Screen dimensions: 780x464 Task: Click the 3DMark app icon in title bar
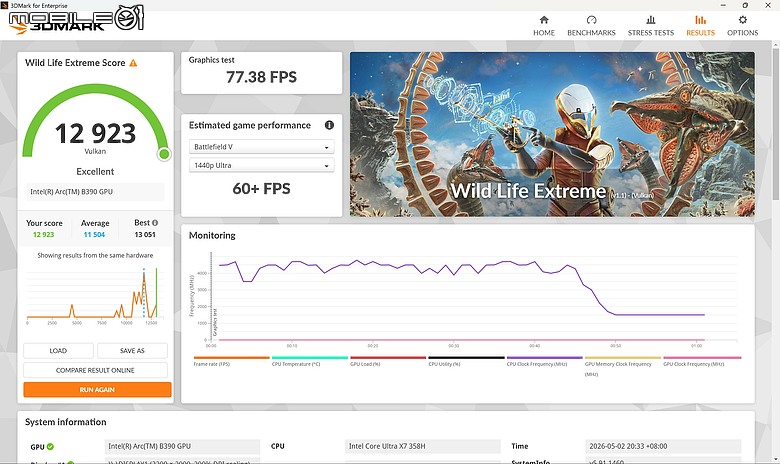pos(4,5)
